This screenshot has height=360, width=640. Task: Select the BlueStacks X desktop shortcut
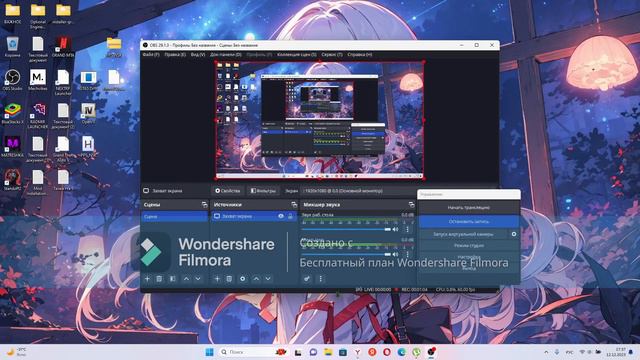[x=13, y=113]
